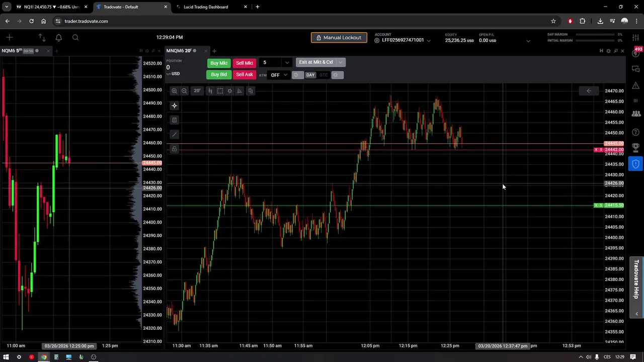Select the dashed rectangle selection tool
The width and height of the screenshot is (644, 362).
(x=220, y=91)
